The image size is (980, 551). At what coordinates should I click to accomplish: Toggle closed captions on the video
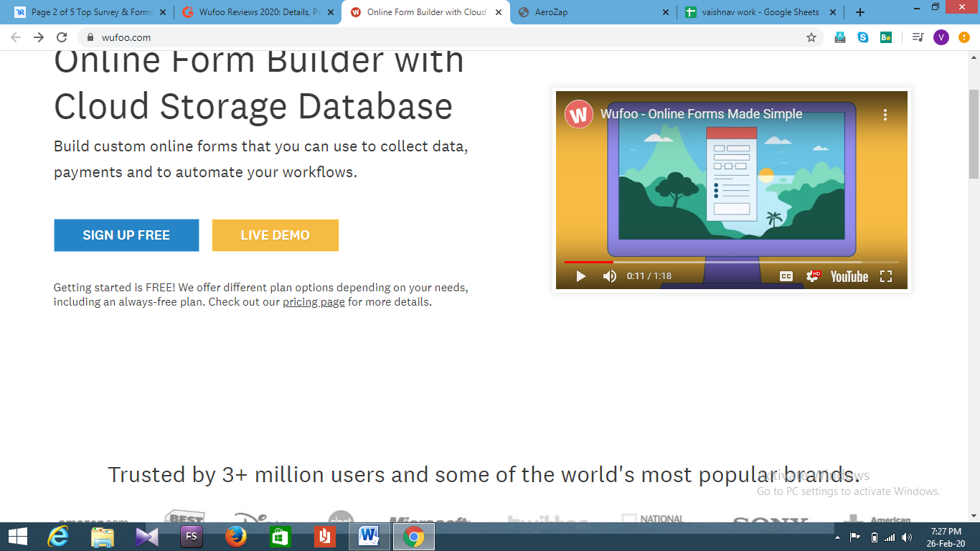pyautogui.click(x=786, y=276)
